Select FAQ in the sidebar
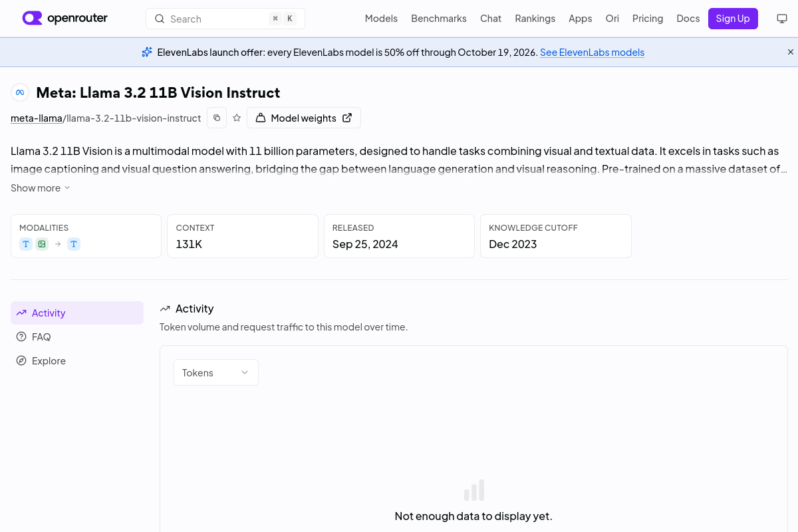Screen dimensions: 798x532 [x=77, y=337]
